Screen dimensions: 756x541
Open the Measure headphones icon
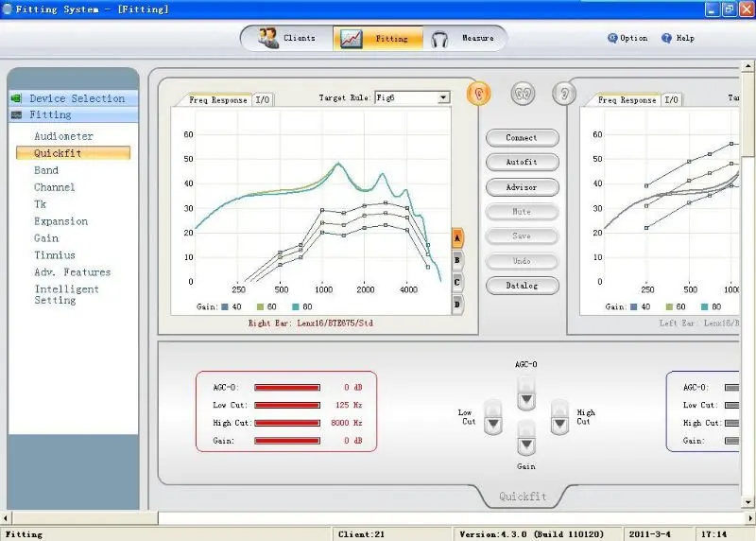click(x=439, y=39)
